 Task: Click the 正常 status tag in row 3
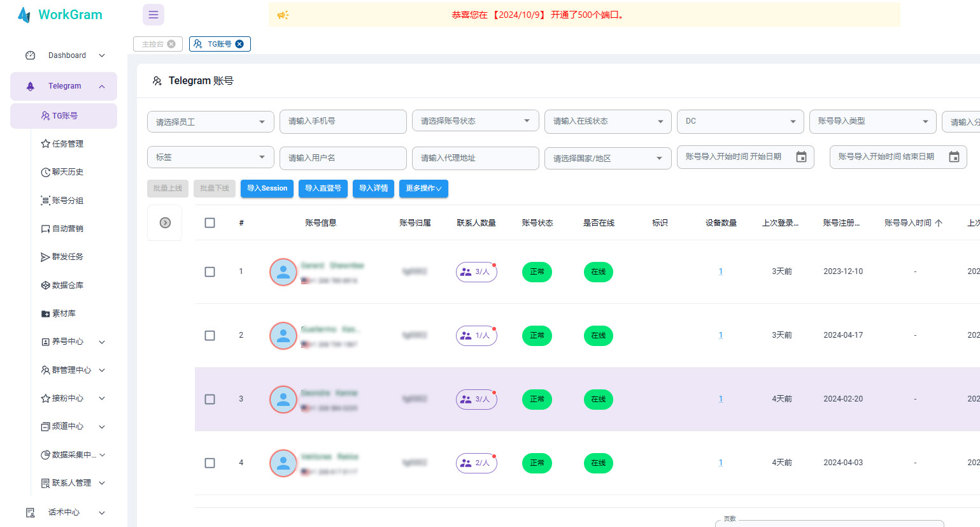coord(537,400)
